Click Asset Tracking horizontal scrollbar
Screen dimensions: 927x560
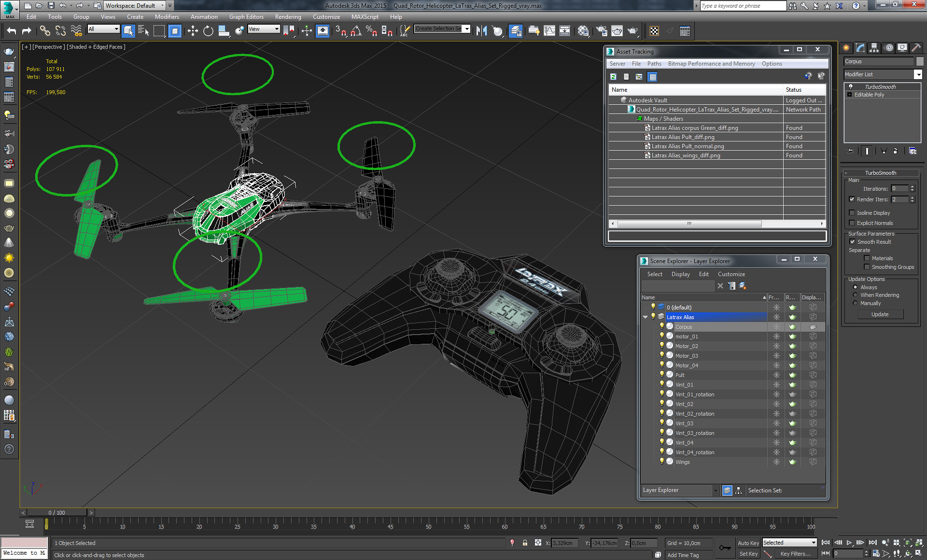[689, 224]
